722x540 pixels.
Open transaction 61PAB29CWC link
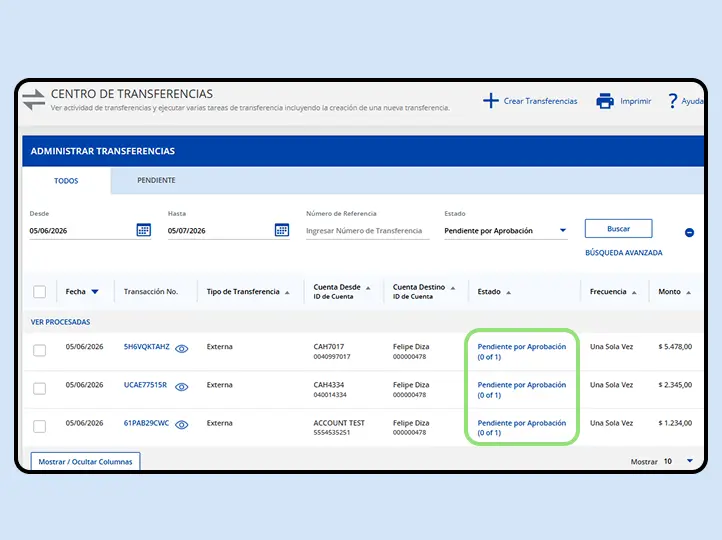pyautogui.click(x=146, y=423)
